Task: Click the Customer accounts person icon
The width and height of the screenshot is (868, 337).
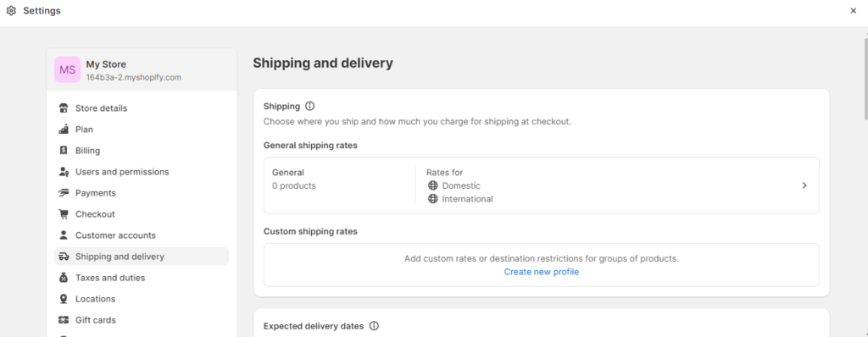Action: 64,235
